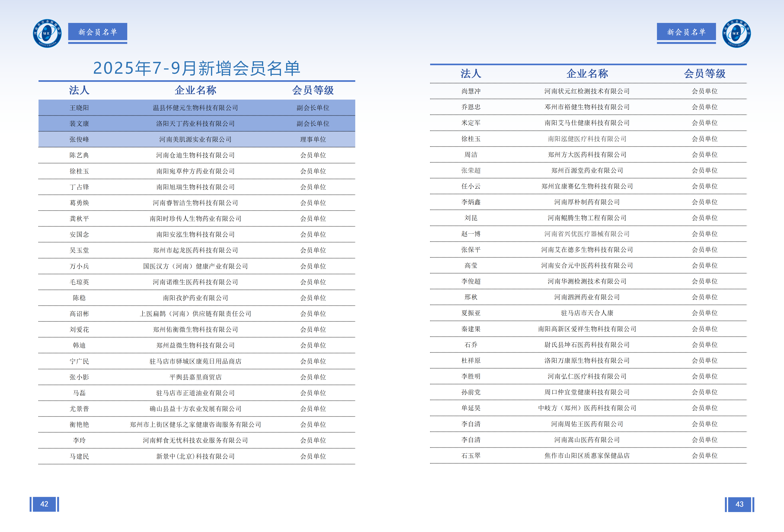Click left table 法人 column header
The width and height of the screenshot is (784, 532).
79,90
